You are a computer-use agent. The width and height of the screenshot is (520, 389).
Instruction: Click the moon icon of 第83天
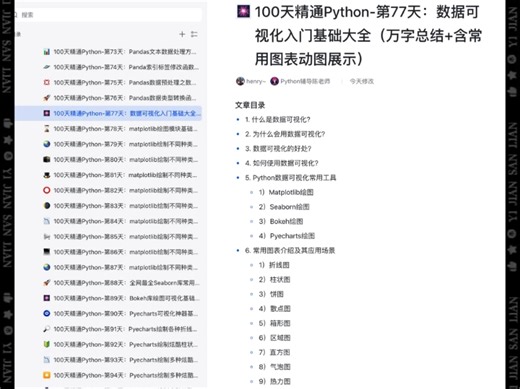tap(47, 206)
